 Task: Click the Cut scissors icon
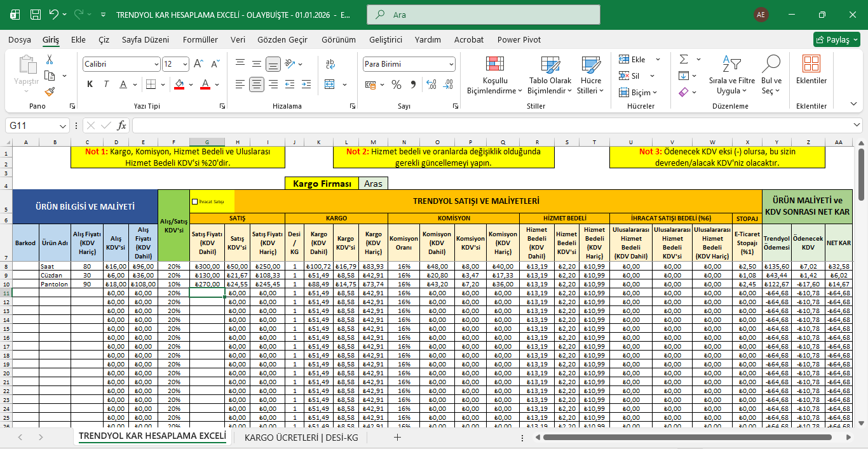click(x=50, y=60)
